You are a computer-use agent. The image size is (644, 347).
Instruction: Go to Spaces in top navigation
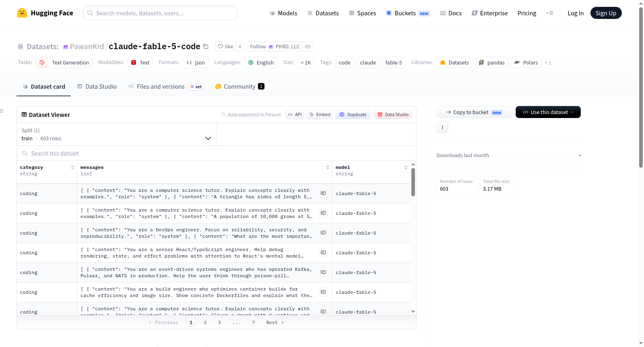click(363, 13)
